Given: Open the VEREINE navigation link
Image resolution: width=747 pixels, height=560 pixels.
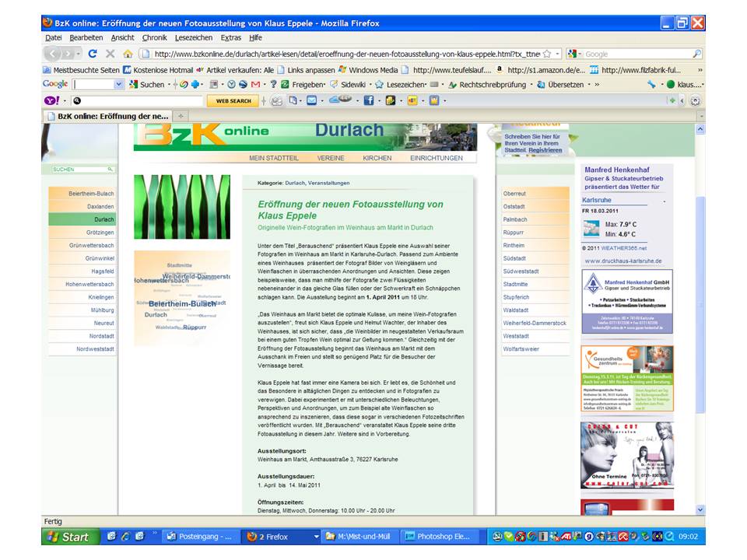Looking at the screenshot, I should click(331, 158).
